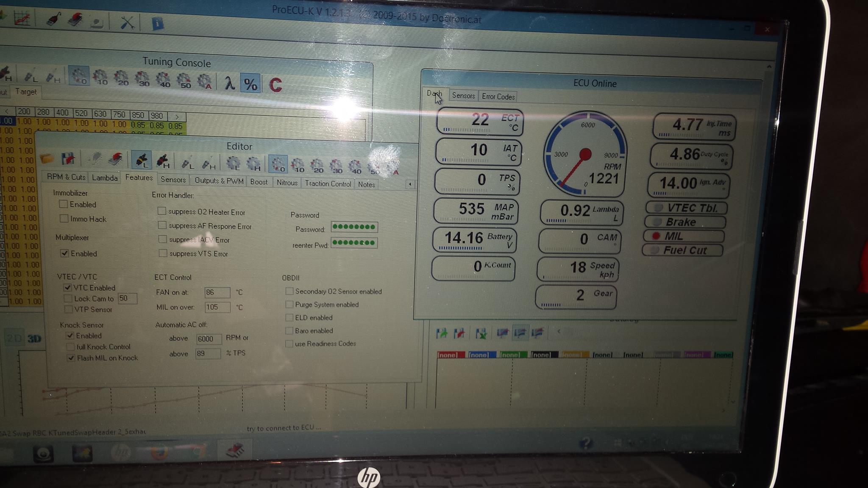Image resolution: width=868 pixels, height=488 pixels.
Task: Select cam angle A gear in Tuning Console
Action: [x=205, y=81]
